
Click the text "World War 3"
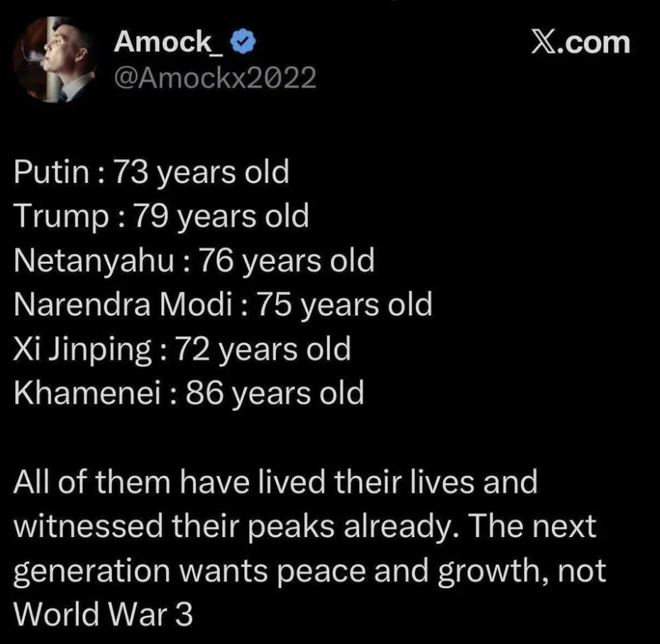[x=104, y=614]
